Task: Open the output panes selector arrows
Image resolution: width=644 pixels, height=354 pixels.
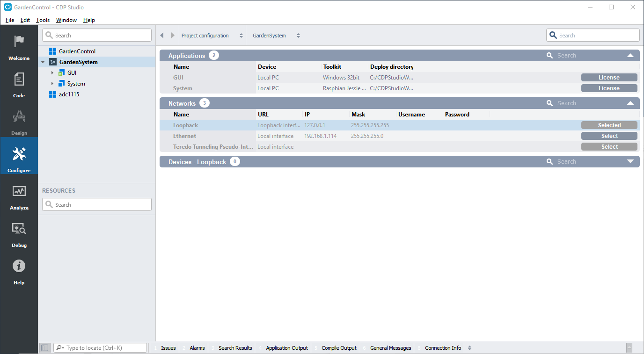Action: point(469,348)
